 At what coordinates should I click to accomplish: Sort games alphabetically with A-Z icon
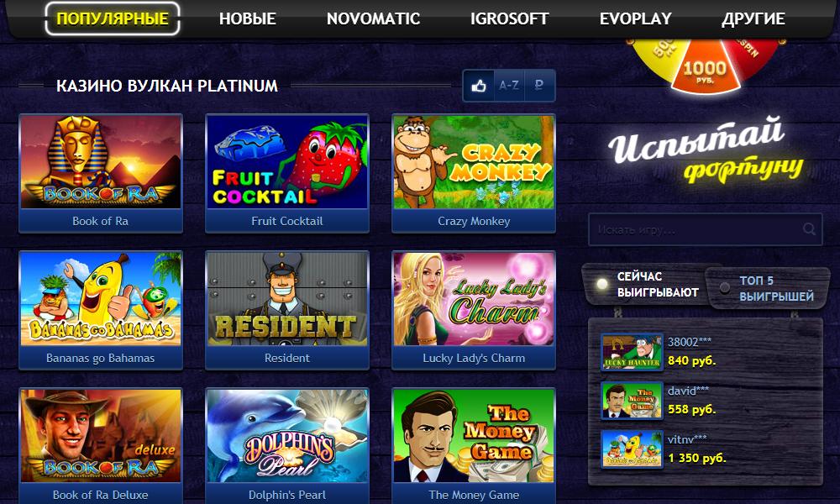(509, 85)
